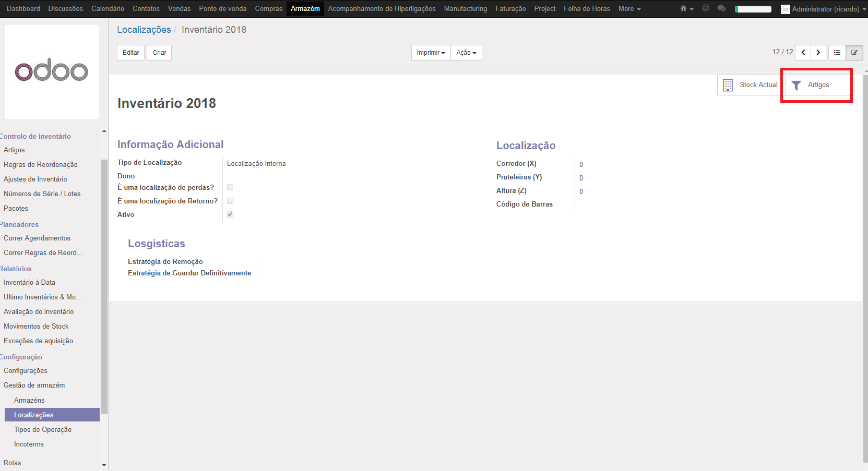Screen dimensions: 868x471
Task: Switch to list view icon
Action: [x=837, y=52]
